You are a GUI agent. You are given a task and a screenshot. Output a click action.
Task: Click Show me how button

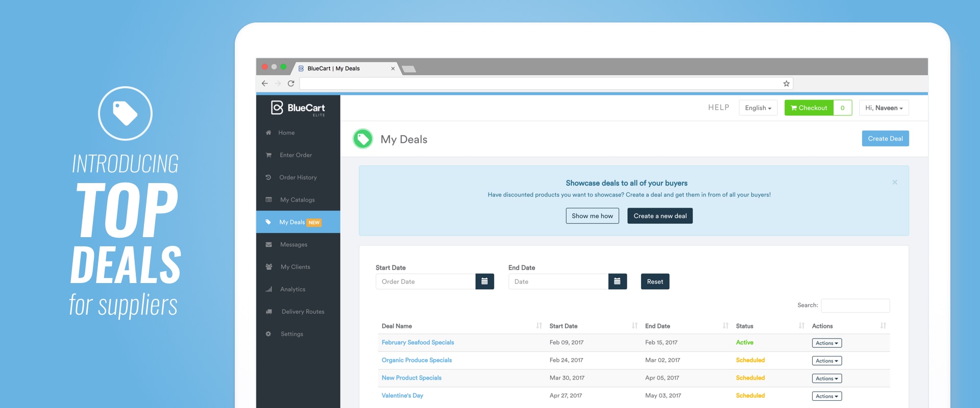coord(593,216)
